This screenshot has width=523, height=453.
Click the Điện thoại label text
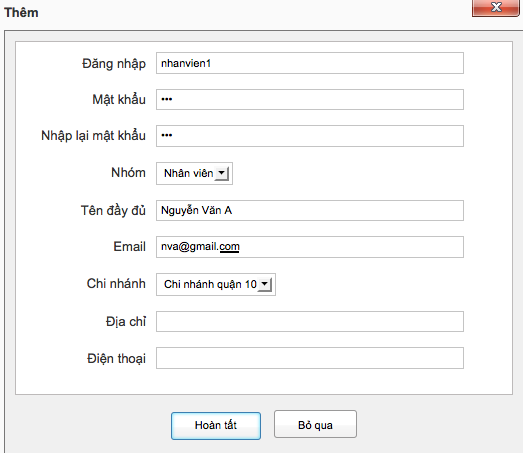point(116,359)
